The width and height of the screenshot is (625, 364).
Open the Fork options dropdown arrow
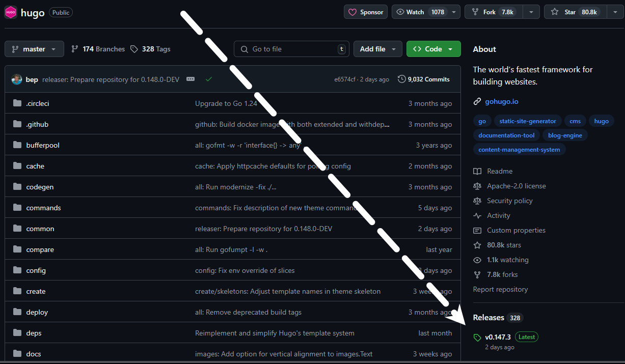[531, 12]
